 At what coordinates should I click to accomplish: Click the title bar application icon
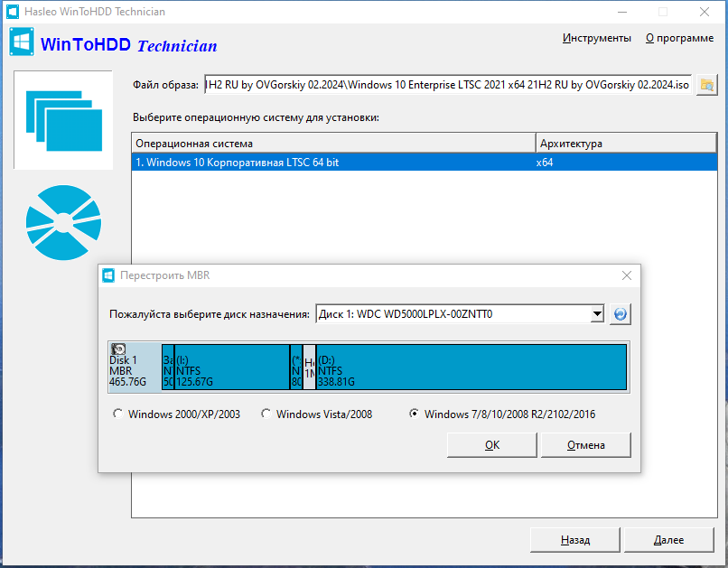pyautogui.click(x=13, y=12)
